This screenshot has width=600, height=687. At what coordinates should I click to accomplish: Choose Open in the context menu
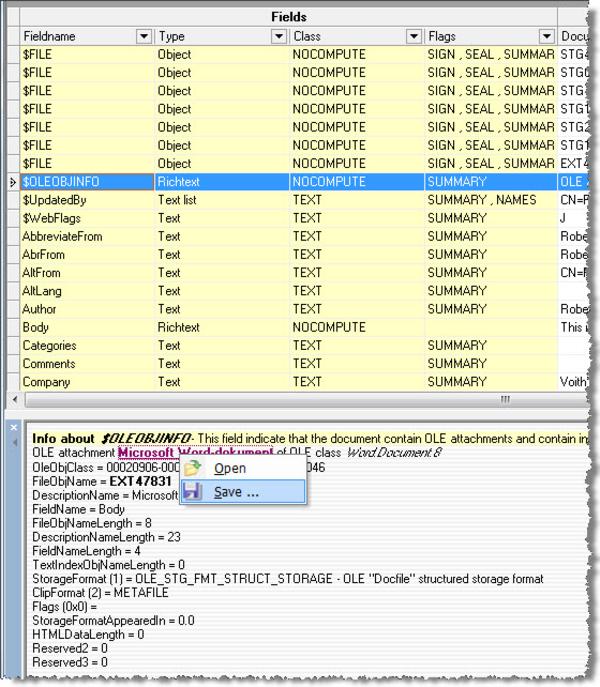[x=243, y=468]
